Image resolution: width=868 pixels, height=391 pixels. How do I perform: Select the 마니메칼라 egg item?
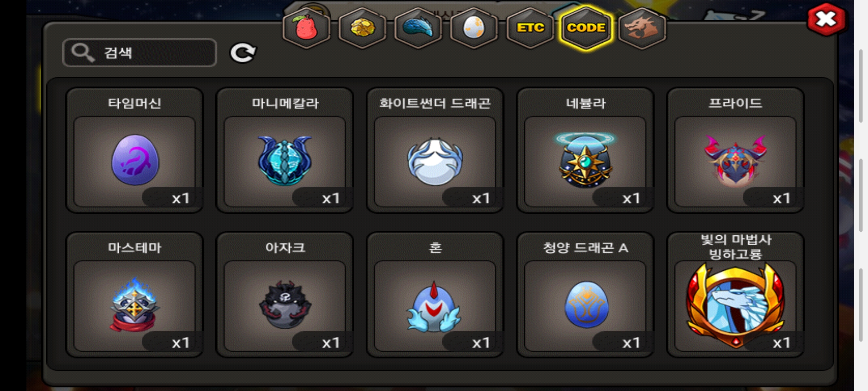pos(285,150)
